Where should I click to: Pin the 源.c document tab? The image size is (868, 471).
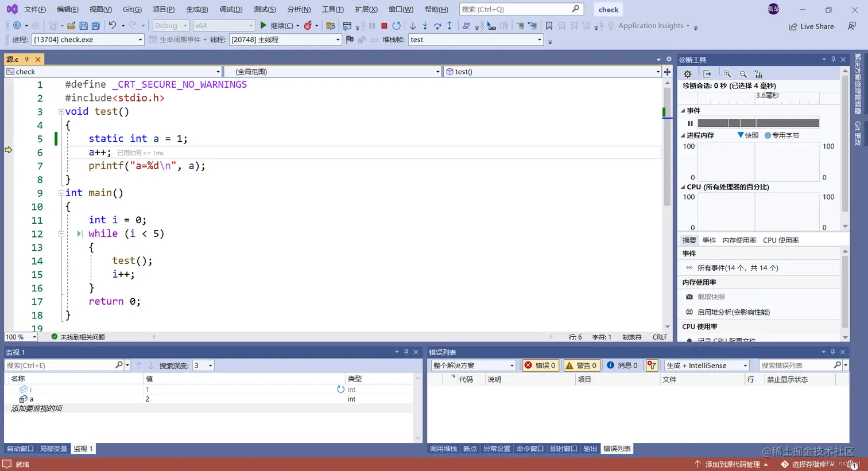coord(26,59)
